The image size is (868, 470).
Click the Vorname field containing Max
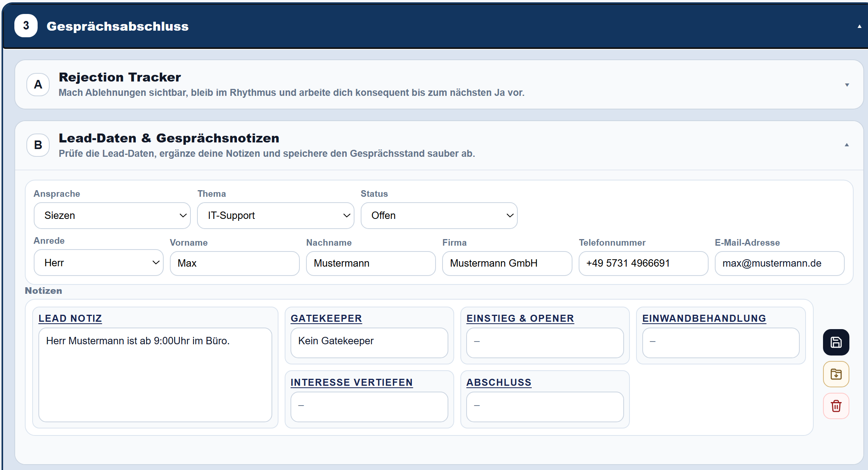pos(235,263)
